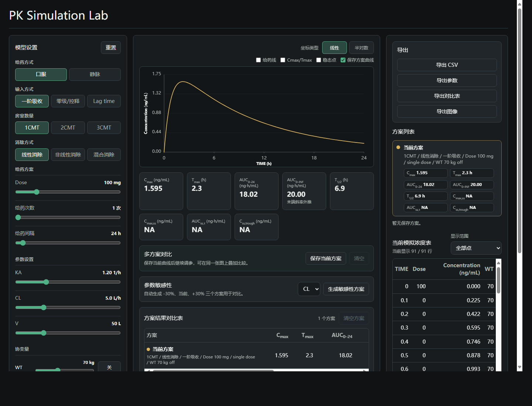Click the 清空 button in 多方案对比
532x406 pixels.
click(359, 258)
